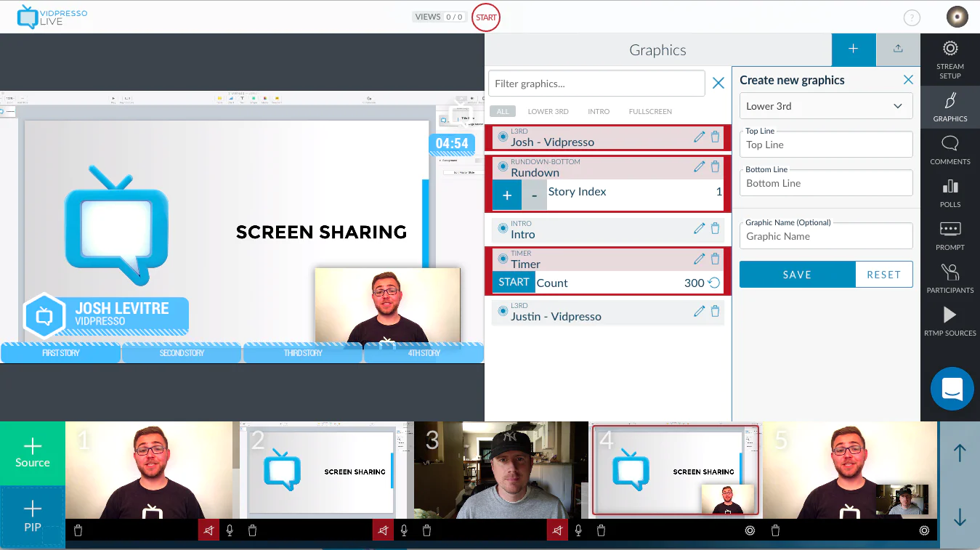Toggle the Intro graphic on air

pos(503,228)
